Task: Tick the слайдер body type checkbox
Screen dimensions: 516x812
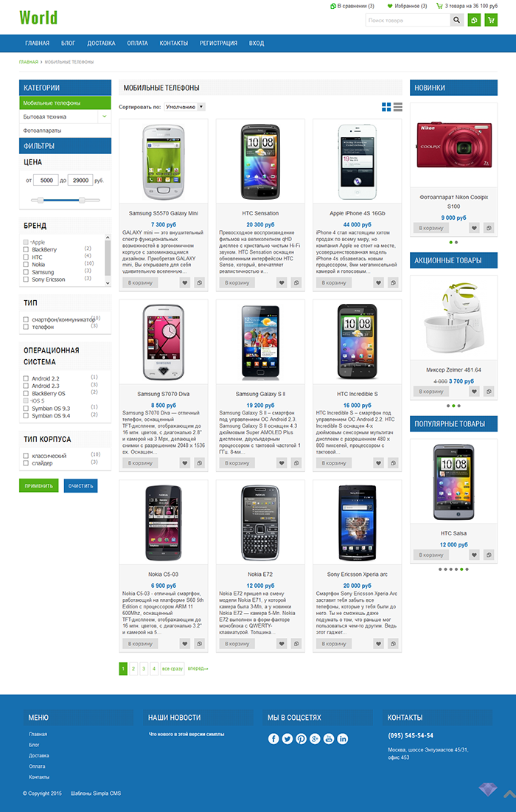Action: [26, 463]
